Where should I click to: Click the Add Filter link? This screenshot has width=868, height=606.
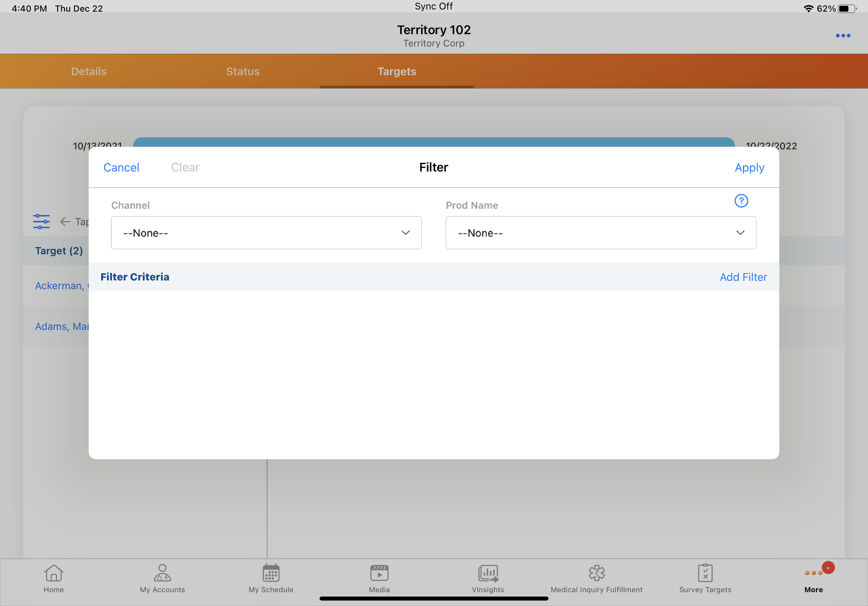click(x=743, y=277)
